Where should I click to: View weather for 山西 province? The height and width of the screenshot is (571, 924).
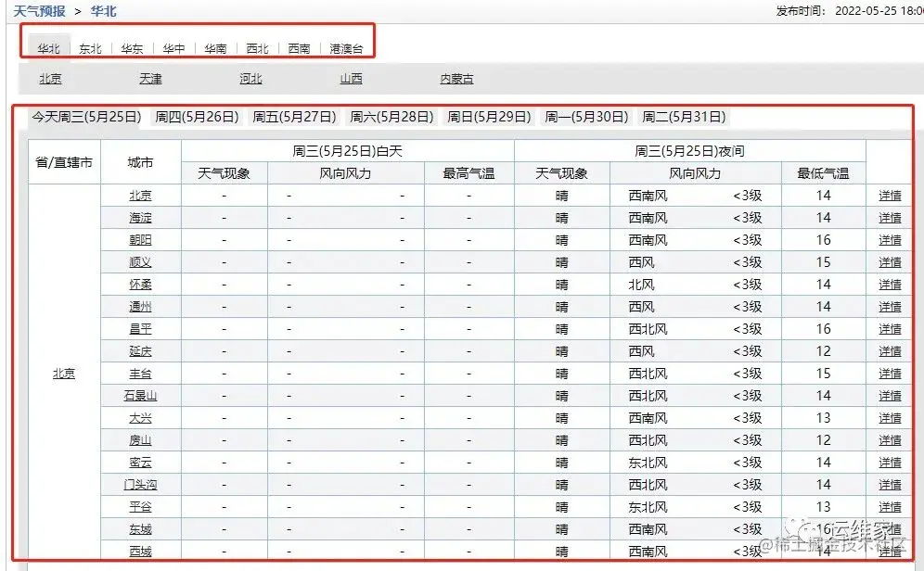[352, 79]
